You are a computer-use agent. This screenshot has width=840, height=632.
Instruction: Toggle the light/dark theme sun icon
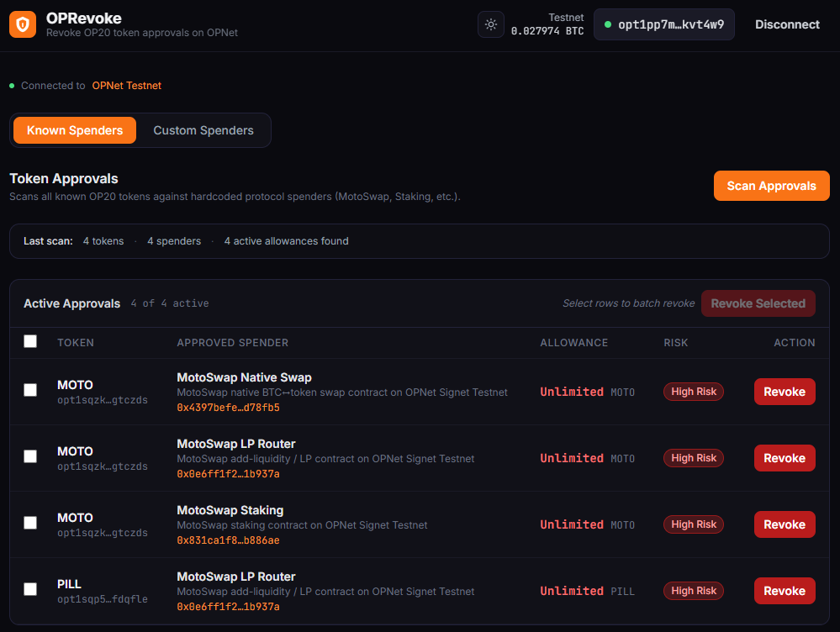tap(491, 24)
